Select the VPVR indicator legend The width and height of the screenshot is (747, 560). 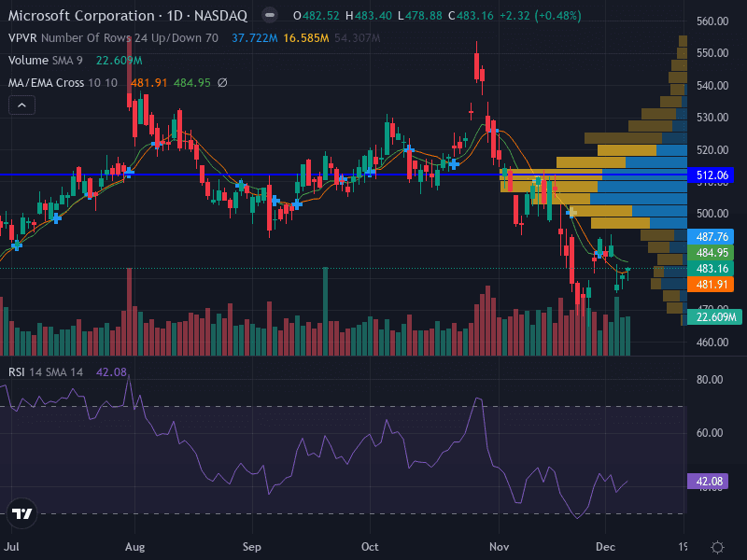click(113, 37)
